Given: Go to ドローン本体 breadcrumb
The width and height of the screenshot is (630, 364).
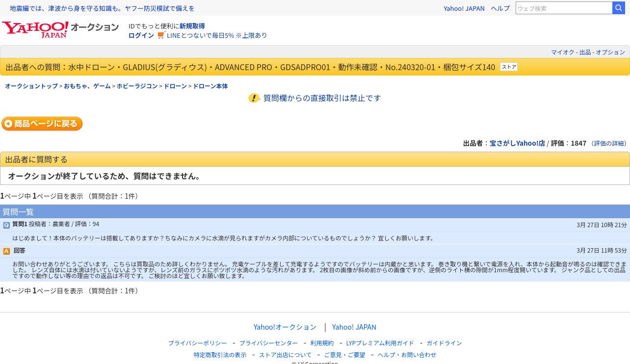Looking at the screenshot, I should click(210, 86).
